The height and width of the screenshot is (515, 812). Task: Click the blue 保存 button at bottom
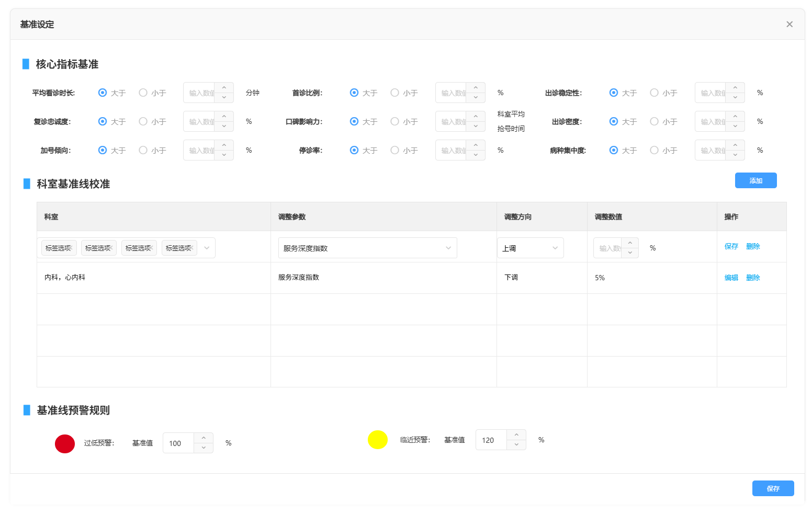[x=773, y=488]
